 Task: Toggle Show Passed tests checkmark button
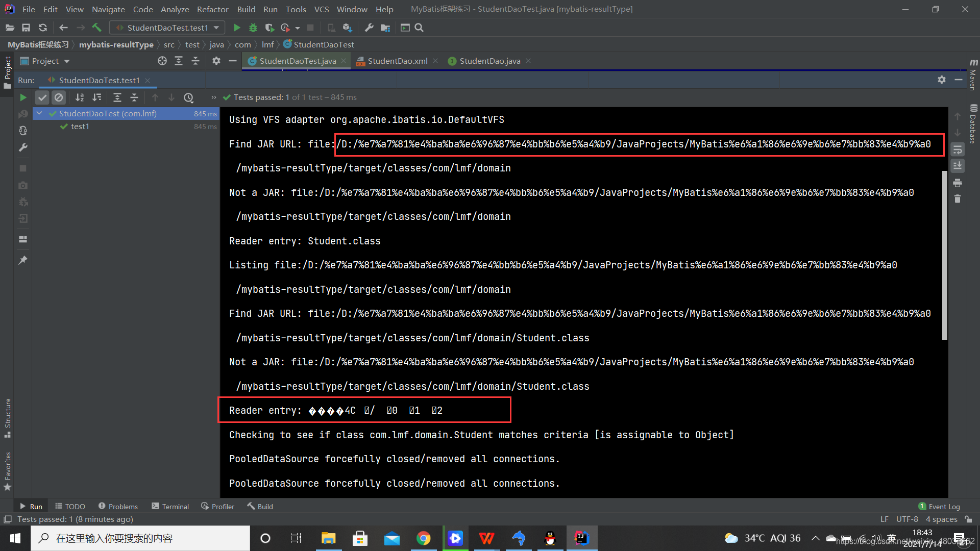(x=42, y=97)
